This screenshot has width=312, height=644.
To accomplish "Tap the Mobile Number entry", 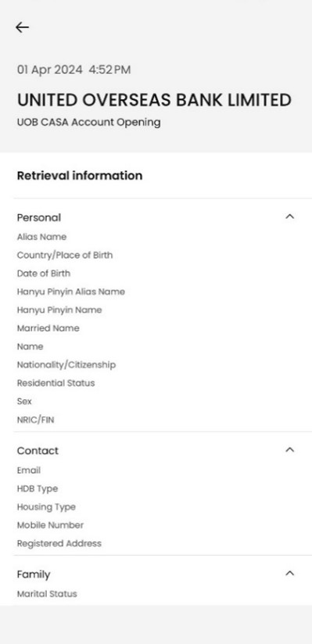I will click(50, 525).
